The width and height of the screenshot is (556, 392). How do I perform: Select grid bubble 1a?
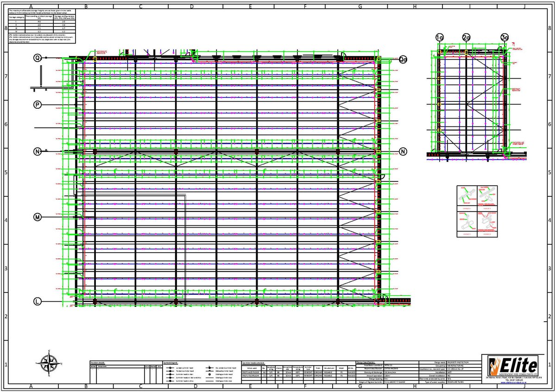coord(439,37)
